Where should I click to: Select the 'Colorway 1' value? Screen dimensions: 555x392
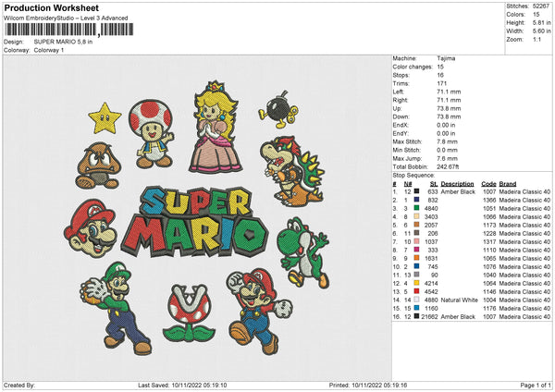pyautogui.click(x=49, y=50)
